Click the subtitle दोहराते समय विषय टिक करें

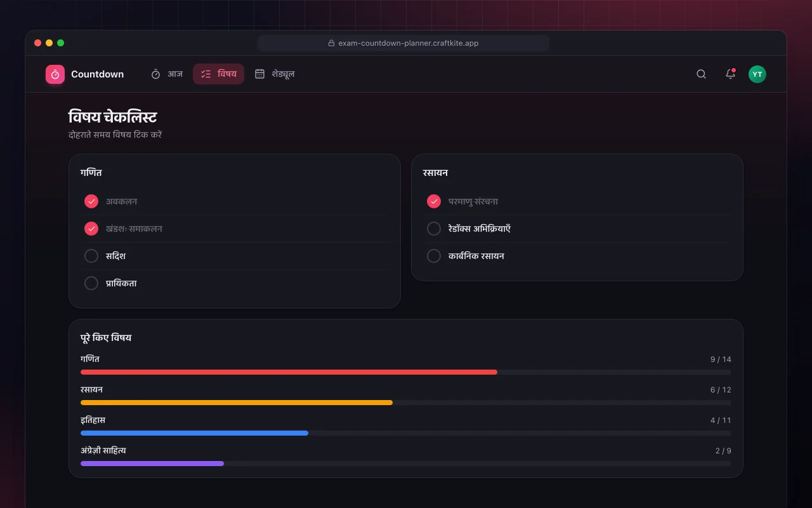(x=115, y=135)
